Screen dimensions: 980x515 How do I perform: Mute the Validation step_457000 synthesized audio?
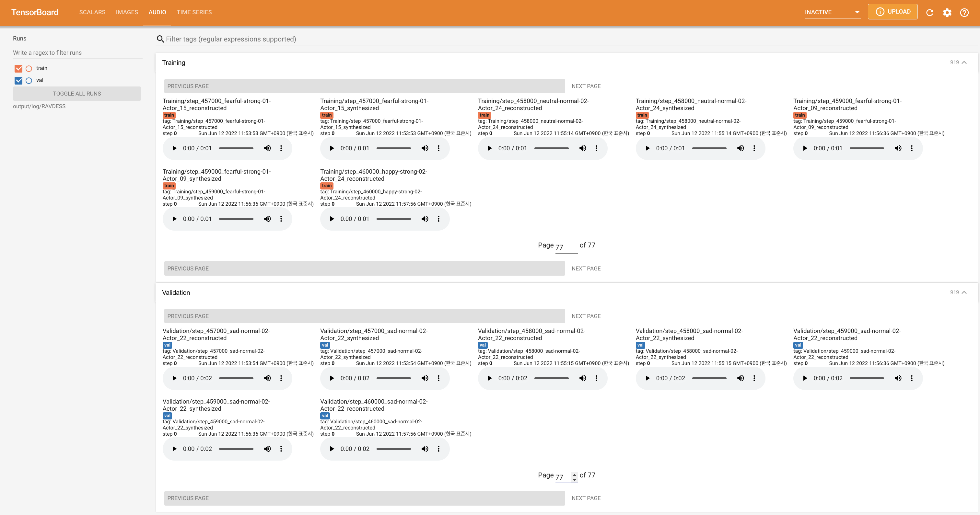(425, 378)
